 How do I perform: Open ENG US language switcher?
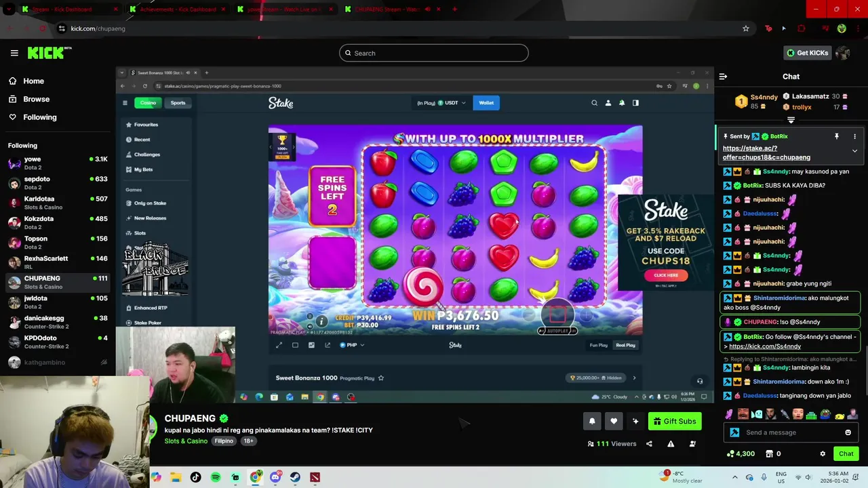(x=781, y=477)
